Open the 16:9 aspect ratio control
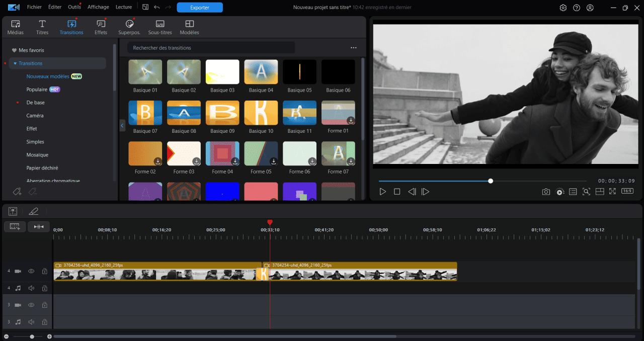Viewport: 644px width, 341px height. (626, 192)
